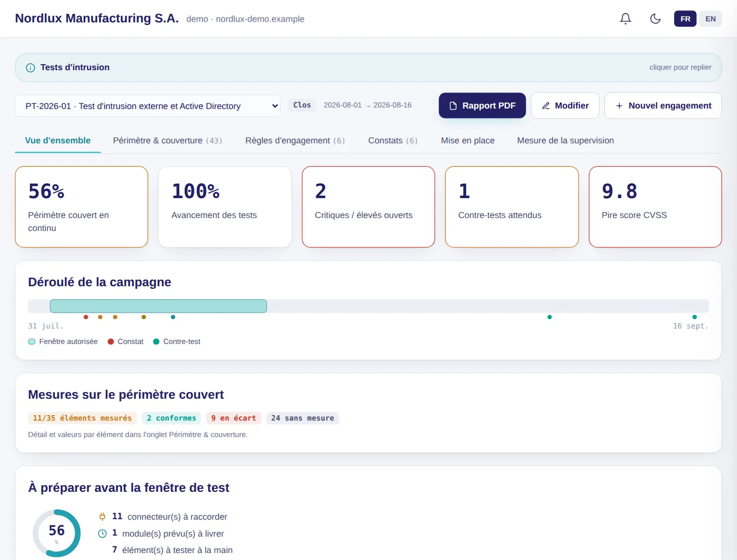
Task: Switch language to FR
Action: [685, 19]
